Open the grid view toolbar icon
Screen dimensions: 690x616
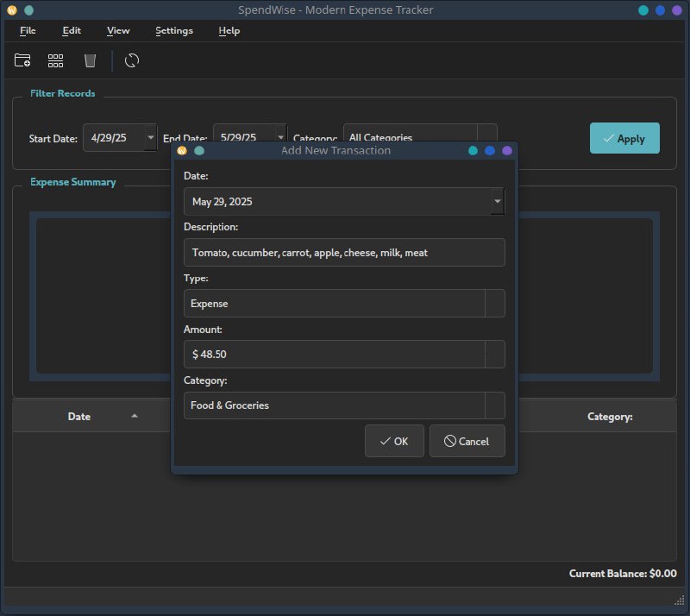click(x=55, y=60)
